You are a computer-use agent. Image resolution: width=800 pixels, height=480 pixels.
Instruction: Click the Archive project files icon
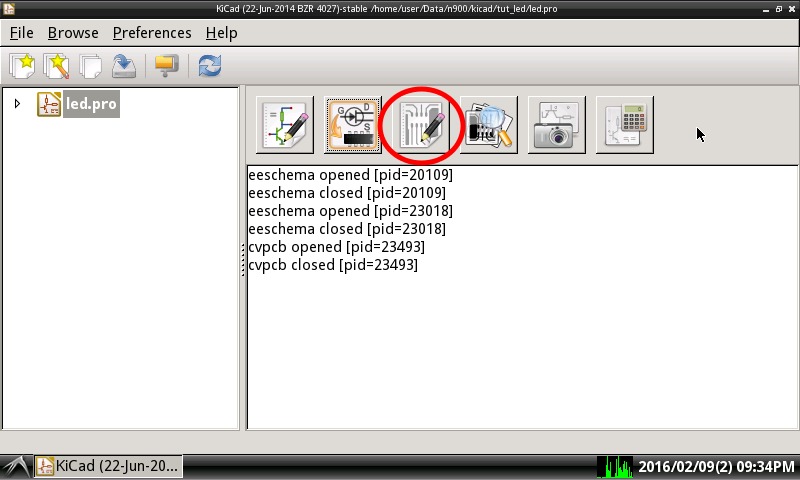pos(166,66)
